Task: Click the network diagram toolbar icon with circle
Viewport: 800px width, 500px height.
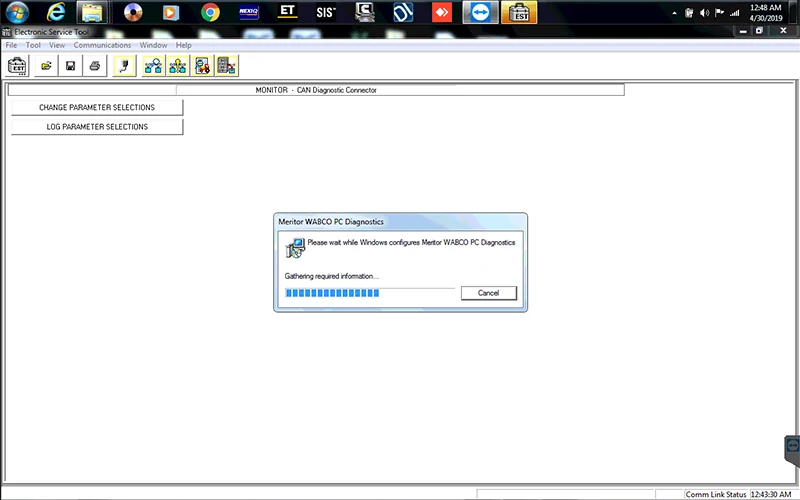Action: tap(153, 66)
